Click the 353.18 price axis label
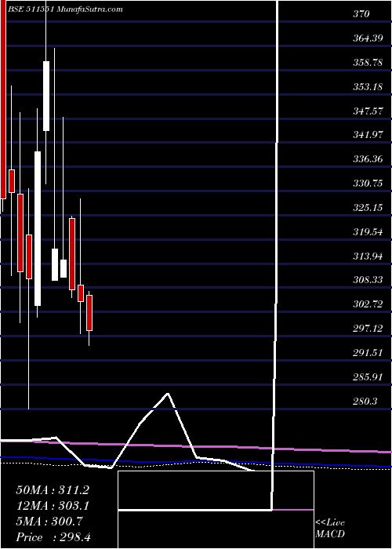 click(368, 87)
